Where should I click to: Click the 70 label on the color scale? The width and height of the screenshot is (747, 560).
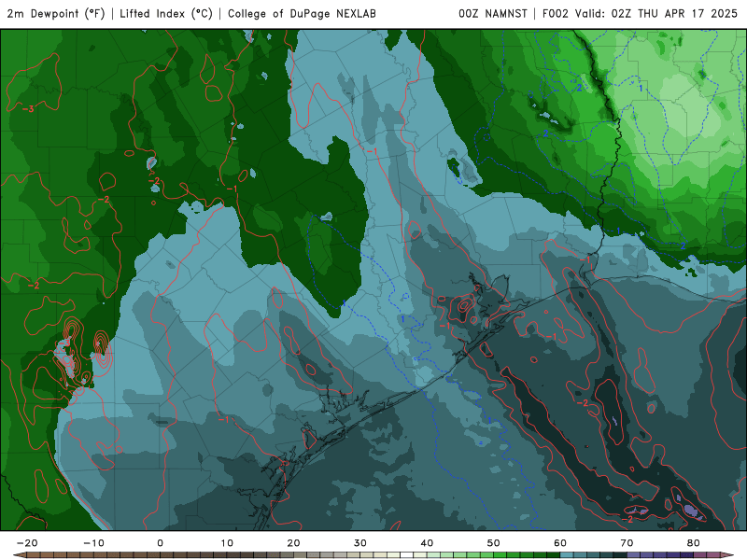click(x=627, y=543)
